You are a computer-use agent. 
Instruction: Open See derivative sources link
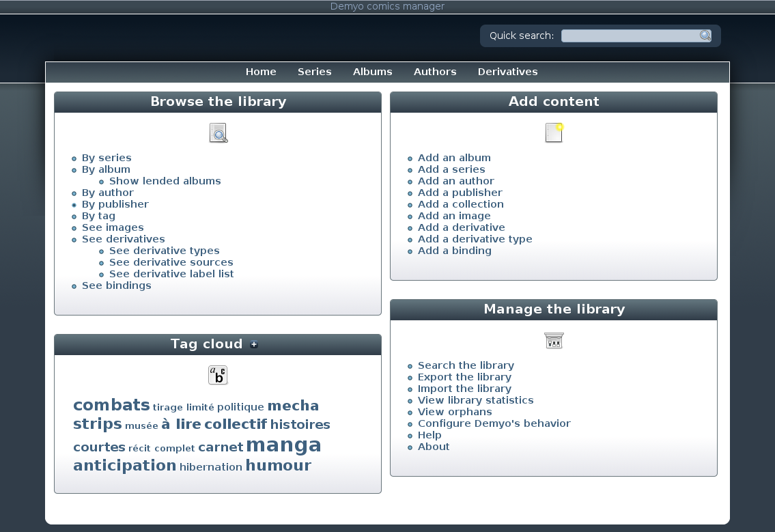pyautogui.click(x=171, y=262)
